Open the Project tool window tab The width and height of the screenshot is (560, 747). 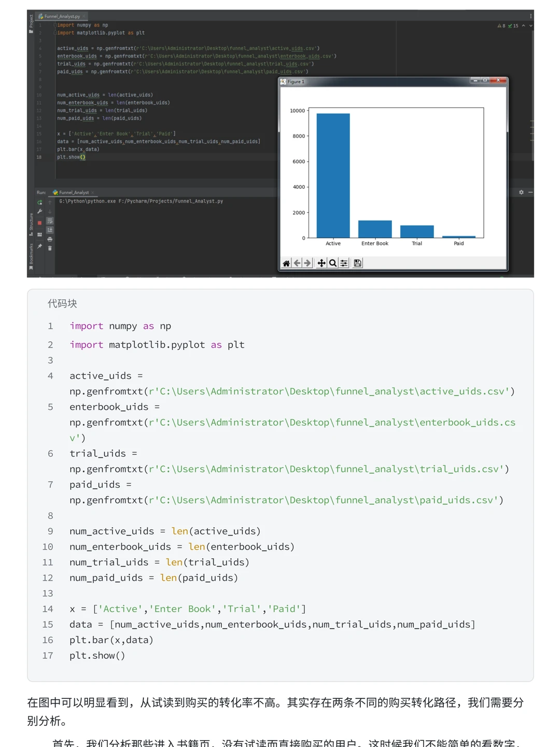point(31,23)
